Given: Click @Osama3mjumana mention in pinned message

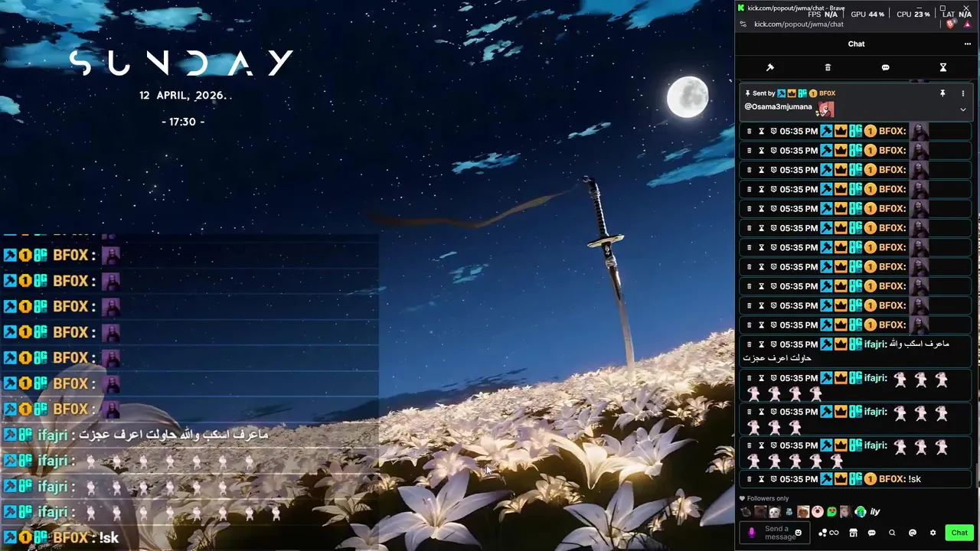Looking at the screenshot, I should 778,107.
